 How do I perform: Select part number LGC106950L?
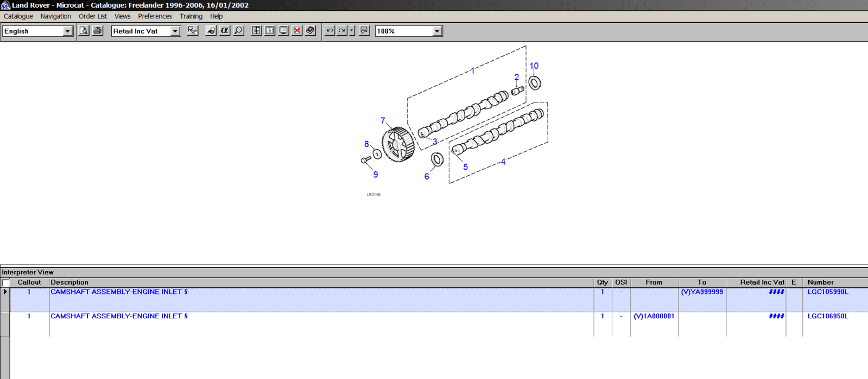(x=828, y=316)
